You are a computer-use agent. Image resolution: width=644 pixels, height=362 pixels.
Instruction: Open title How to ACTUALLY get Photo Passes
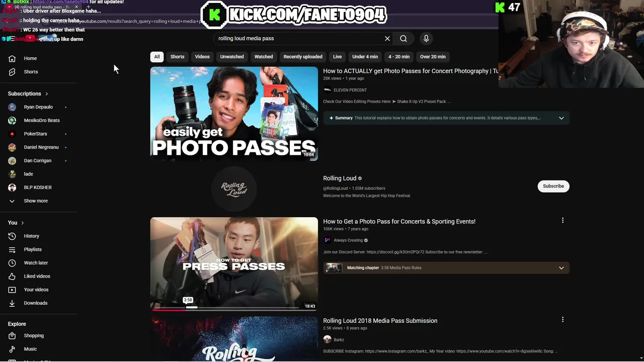coord(411,71)
